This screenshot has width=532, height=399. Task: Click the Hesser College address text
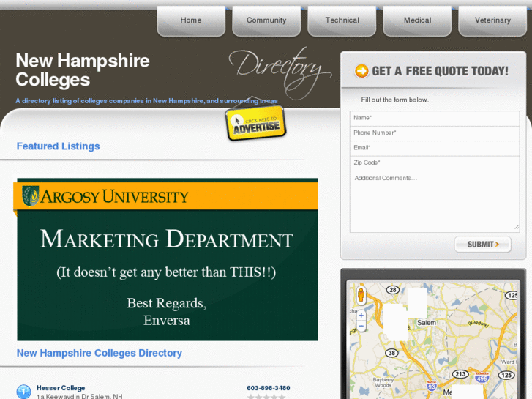point(80,396)
